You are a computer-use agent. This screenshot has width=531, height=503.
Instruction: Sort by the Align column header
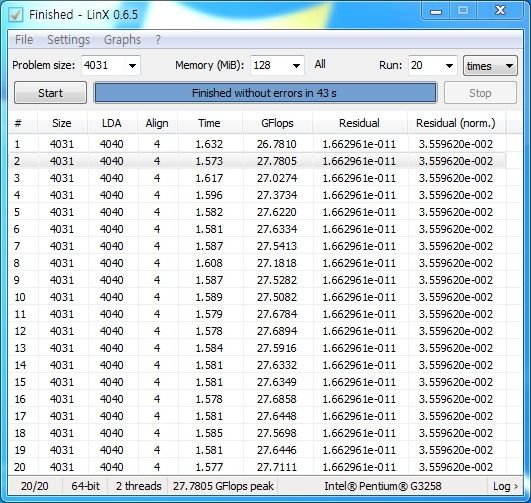(157, 123)
